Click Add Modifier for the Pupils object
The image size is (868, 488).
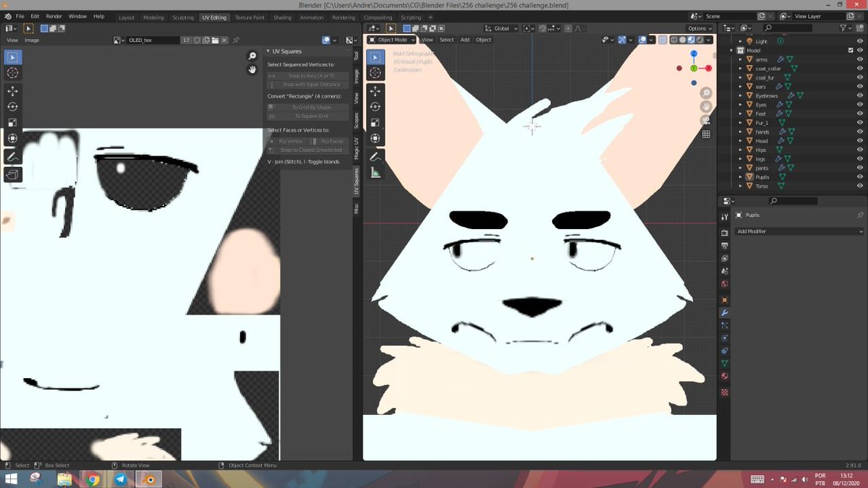799,231
